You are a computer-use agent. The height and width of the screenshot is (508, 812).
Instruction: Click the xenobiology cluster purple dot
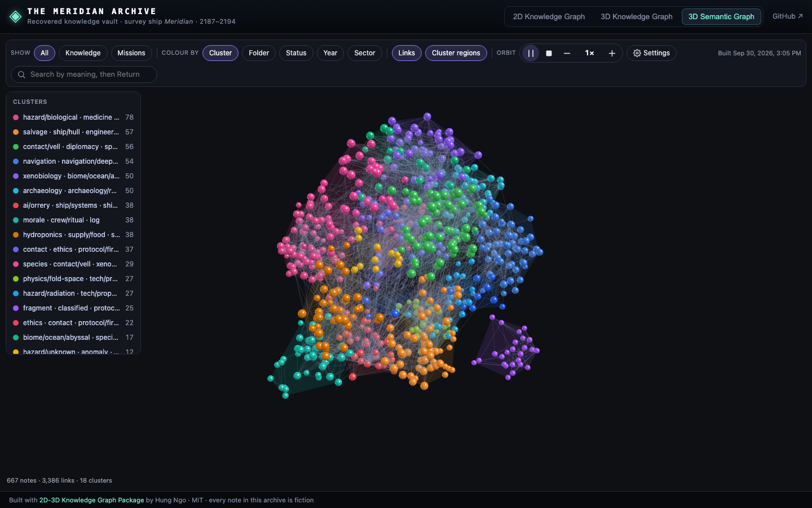coord(16,176)
